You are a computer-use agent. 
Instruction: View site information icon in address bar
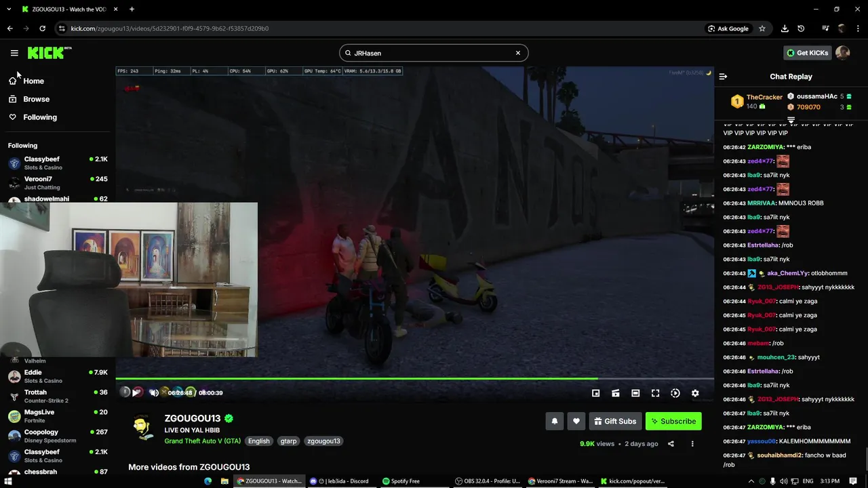pyautogui.click(x=62, y=28)
